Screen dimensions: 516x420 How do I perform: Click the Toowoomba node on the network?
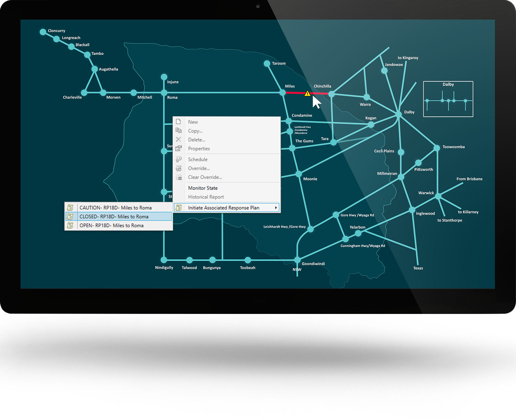point(437,148)
